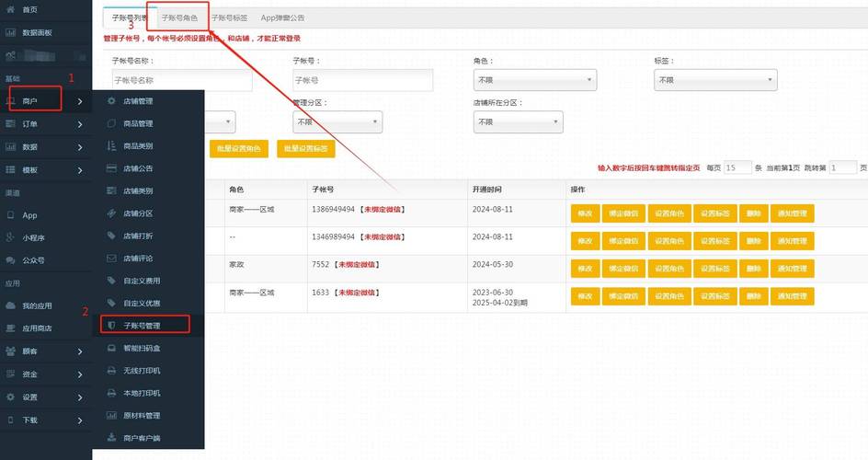Click the 店铺管理 gear icon
Viewport: 868px width, 460px height.
[x=111, y=101]
